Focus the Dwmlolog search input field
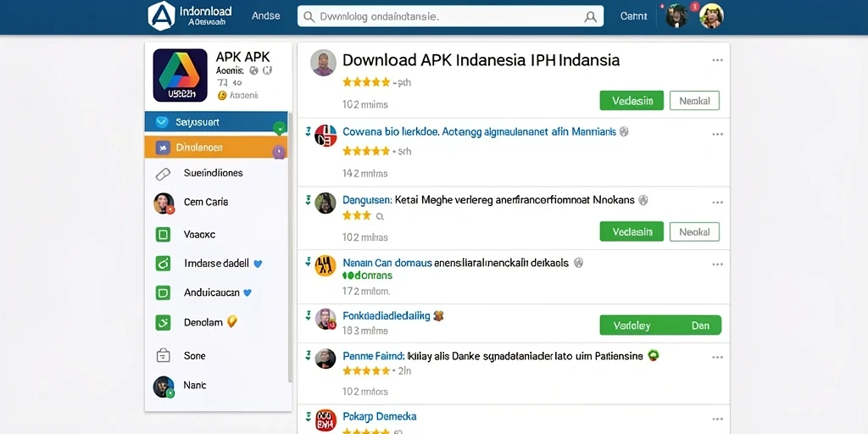This screenshot has width=868, height=434. pos(450,17)
